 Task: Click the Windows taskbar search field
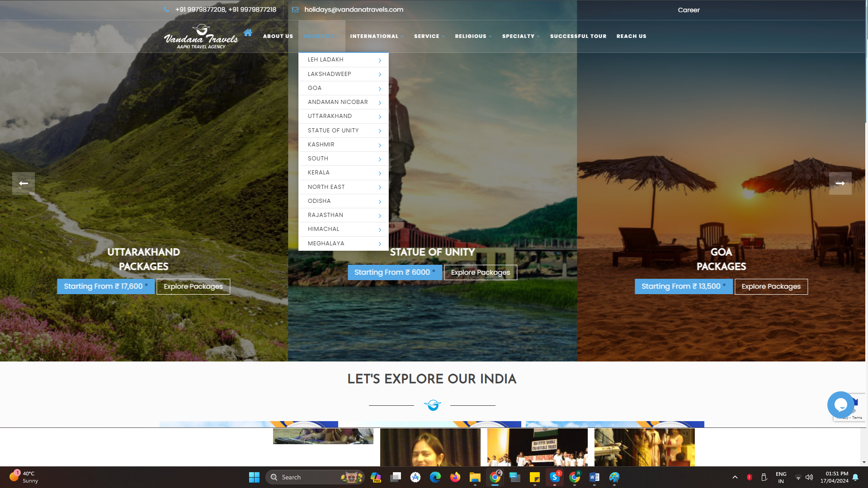tap(307, 477)
